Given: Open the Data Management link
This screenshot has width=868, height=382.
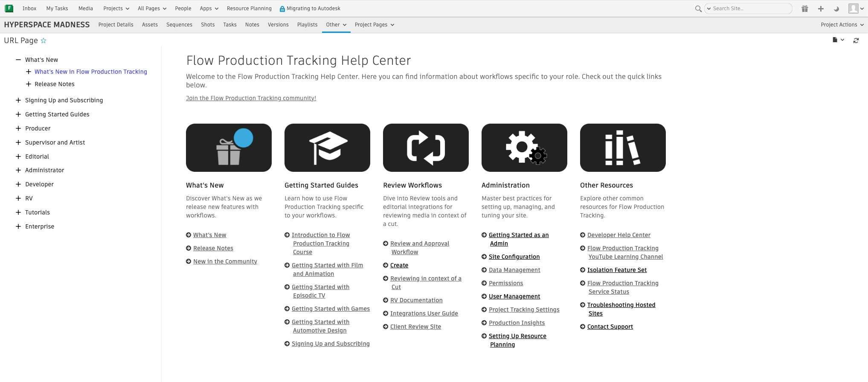Looking at the screenshot, I should pyautogui.click(x=514, y=270).
